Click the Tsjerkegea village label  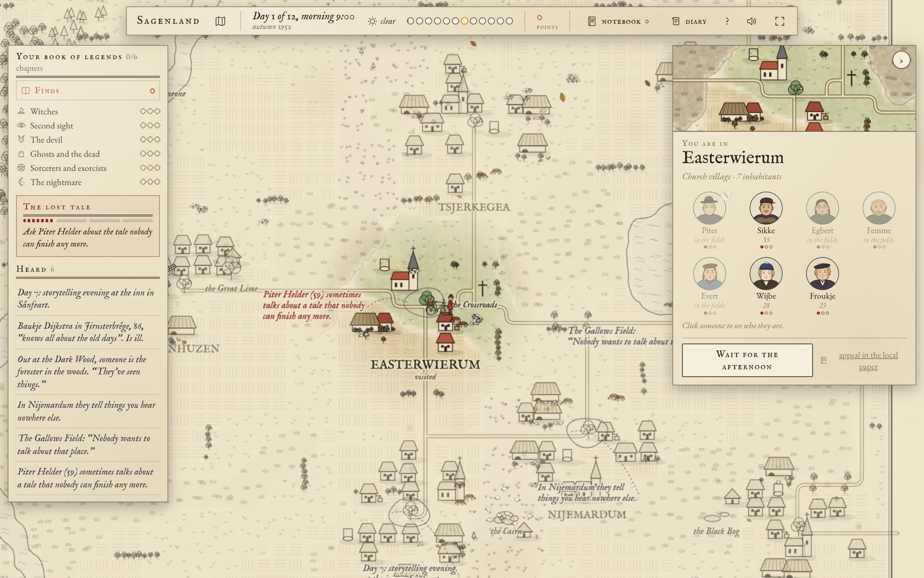click(474, 207)
